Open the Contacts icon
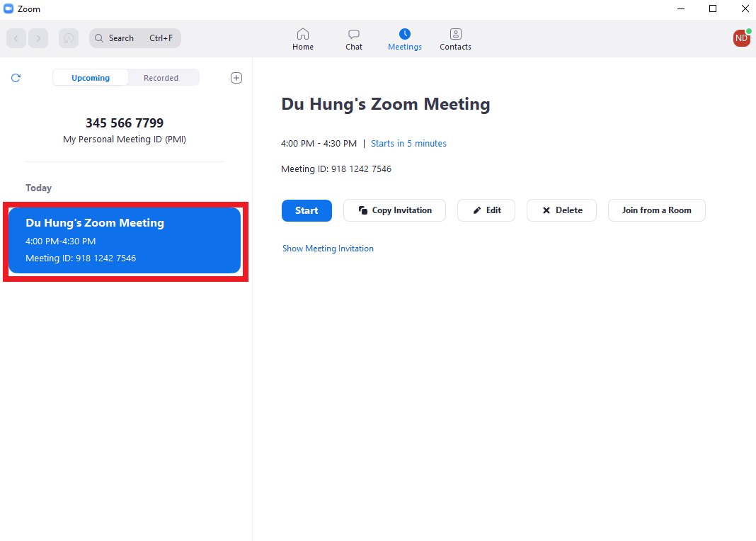Image resolution: width=756 pixels, height=541 pixels. pyautogui.click(x=455, y=38)
